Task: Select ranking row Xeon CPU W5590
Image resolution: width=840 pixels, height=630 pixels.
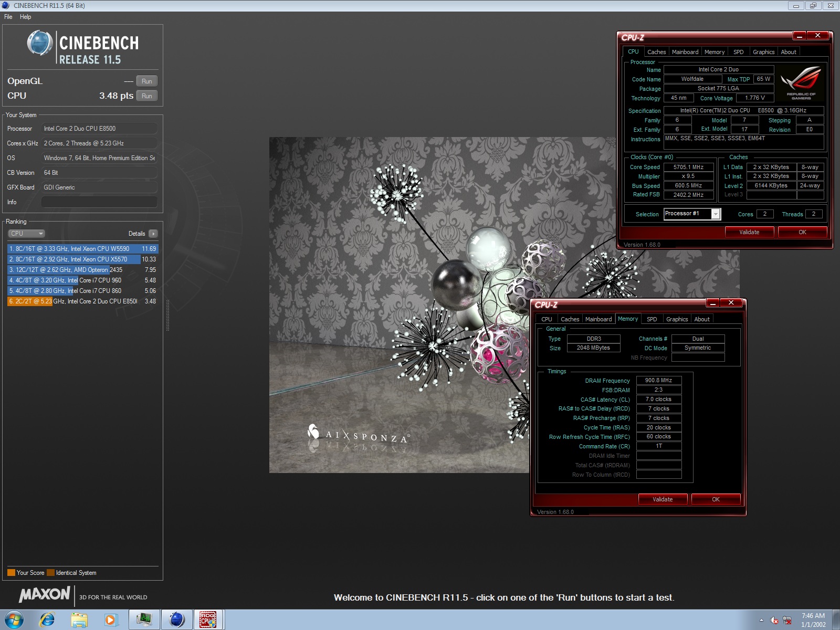Action: click(82, 249)
